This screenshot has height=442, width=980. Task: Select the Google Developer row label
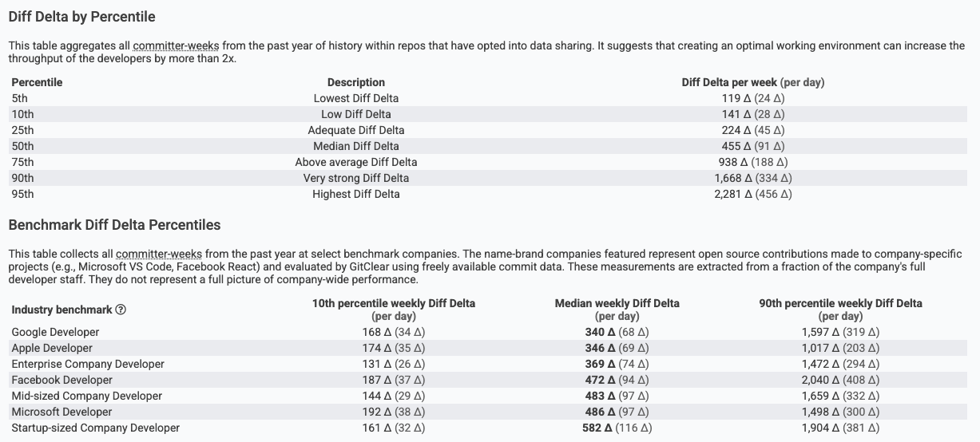[55, 332]
